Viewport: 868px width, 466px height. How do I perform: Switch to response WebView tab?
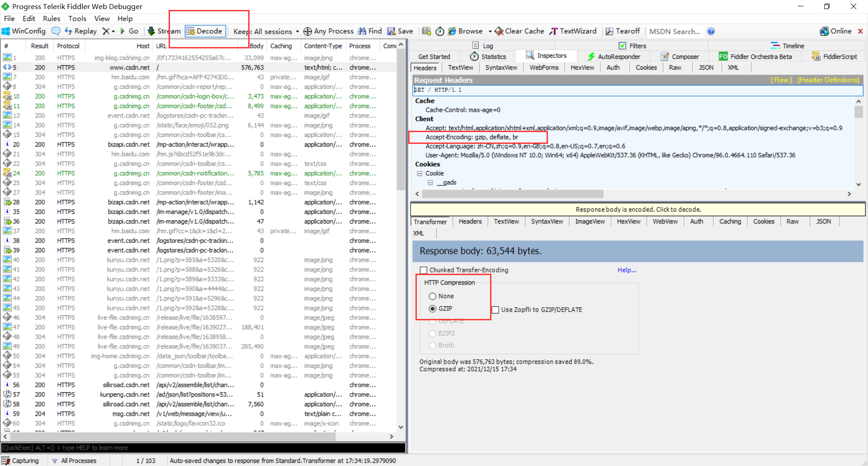665,221
